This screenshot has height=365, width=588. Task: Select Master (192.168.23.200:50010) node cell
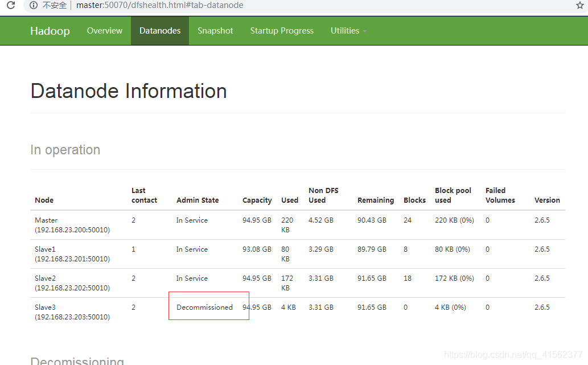[x=72, y=225]
